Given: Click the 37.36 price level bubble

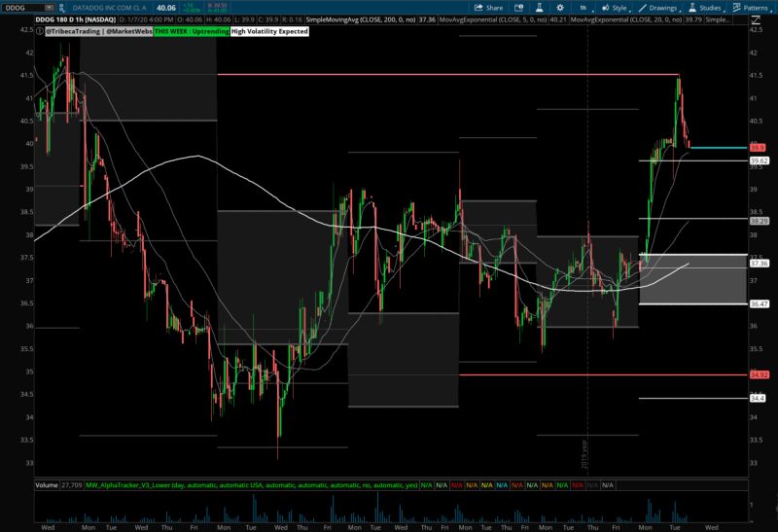Looking at the screenshot, I should click(x=760, y=264).
